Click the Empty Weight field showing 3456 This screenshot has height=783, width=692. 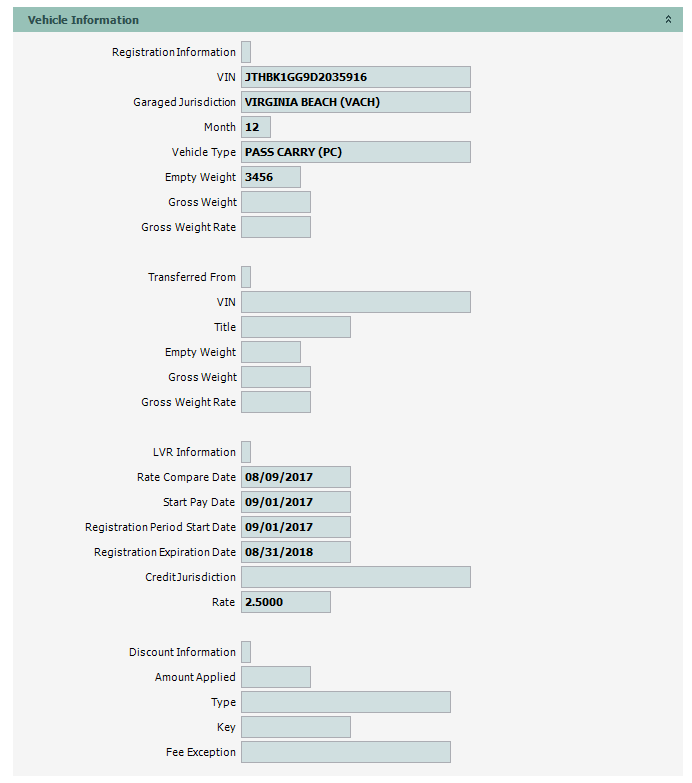[270, 177]
